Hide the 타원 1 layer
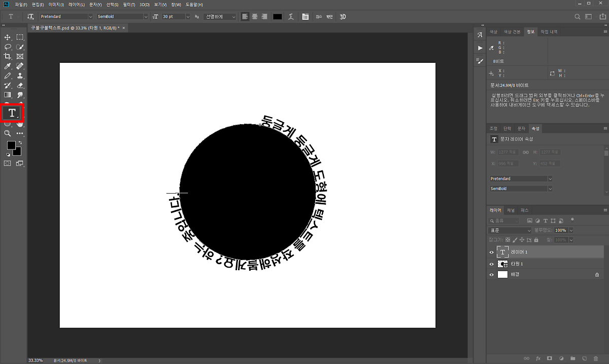Viewport: 609px width, 364px height. point(491,264)
